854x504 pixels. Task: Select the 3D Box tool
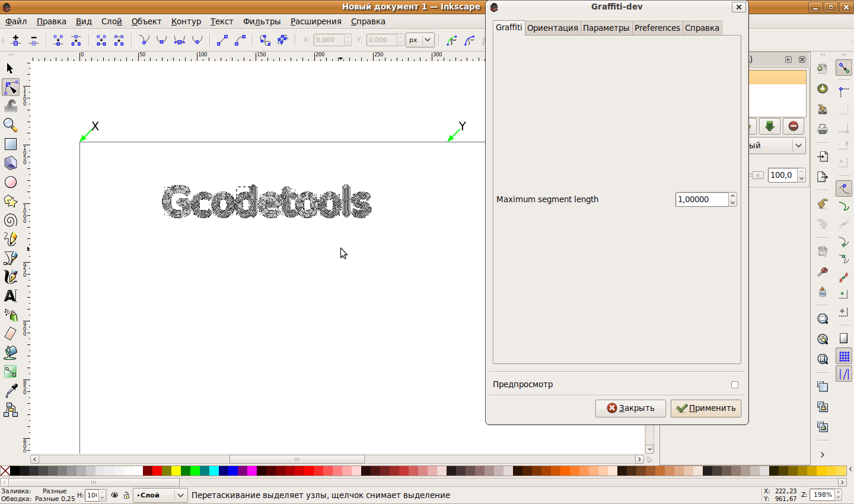pyautogui.click(x=10, y=163)
